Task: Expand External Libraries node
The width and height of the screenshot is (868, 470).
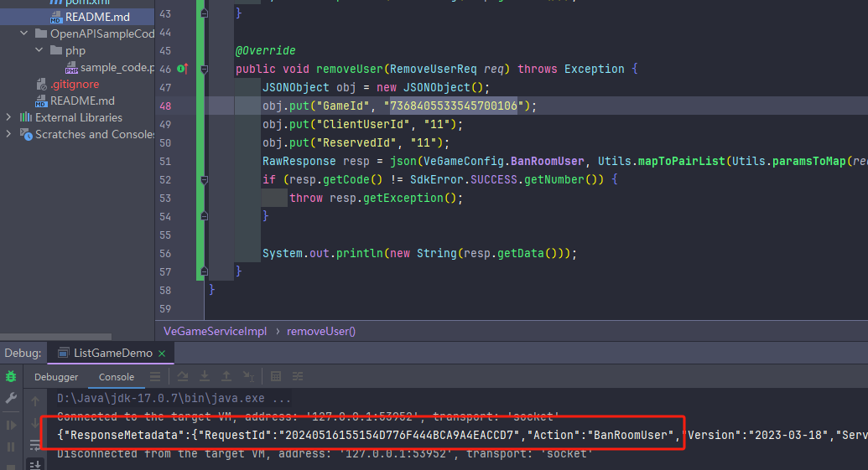Action: click(x=8, y=117)
